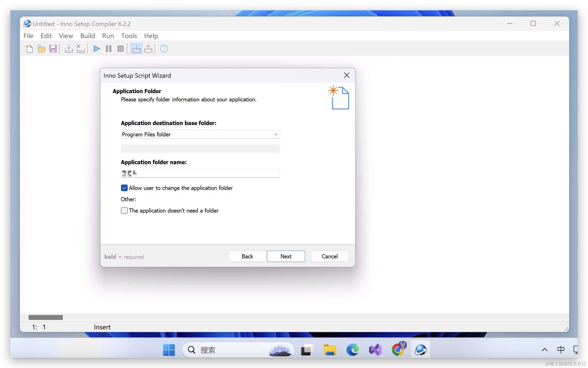Viewport: 588px width, 368px height.
Task: Click the greyed path field below dropdown
Action: (x=200, y=149)
